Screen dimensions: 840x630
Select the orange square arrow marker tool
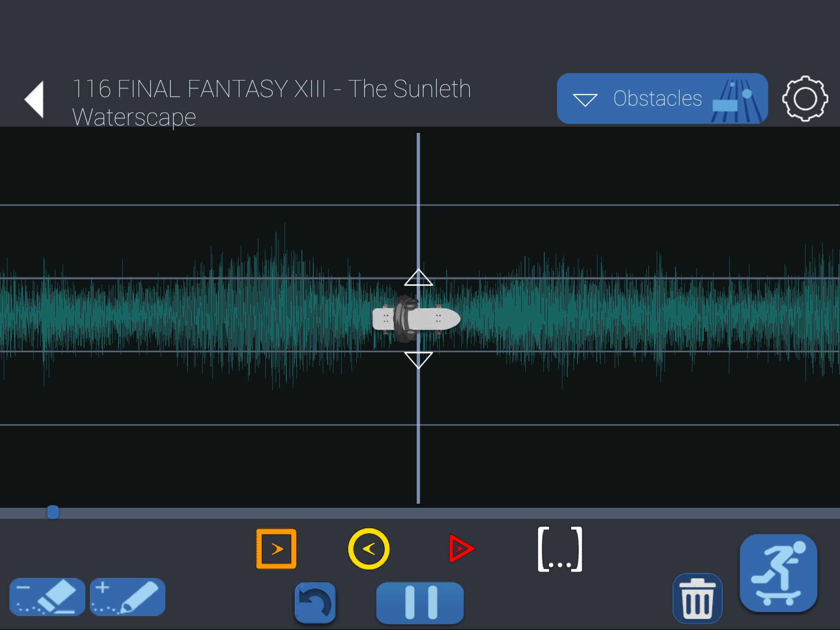pos(276,549)
